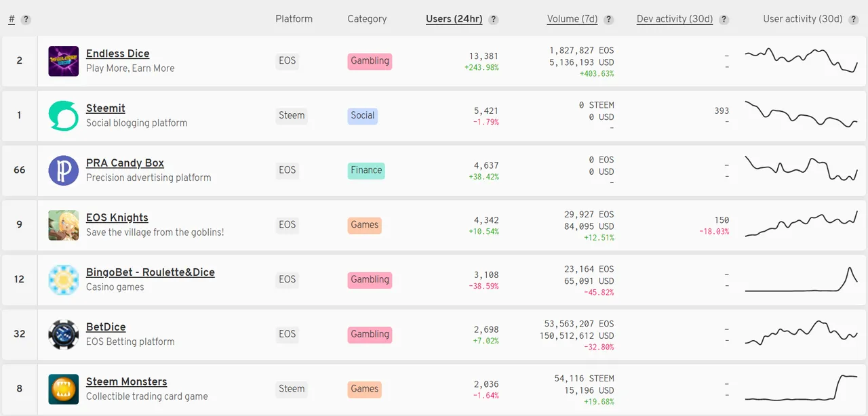Click the Steem Monsters app icon
The height and width of the screenshot is (416, 868).
pos(64,390)
